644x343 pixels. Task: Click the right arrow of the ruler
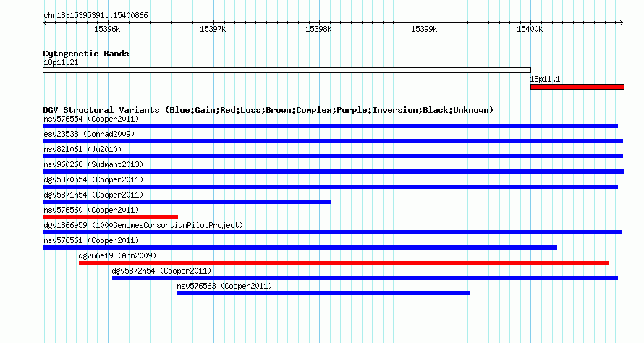(622, 23)
